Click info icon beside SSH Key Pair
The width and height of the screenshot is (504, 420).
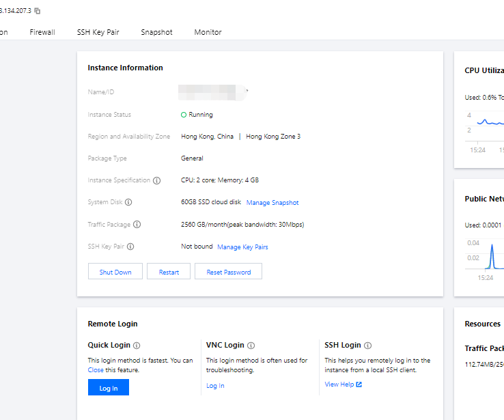[x=130, y=247]
